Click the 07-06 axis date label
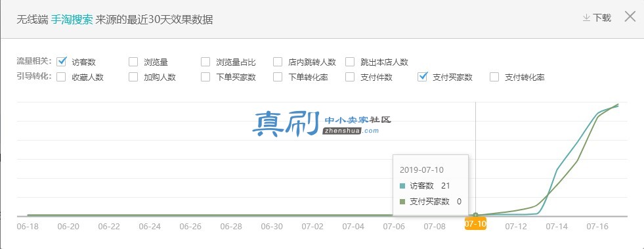 pos(393,227)
